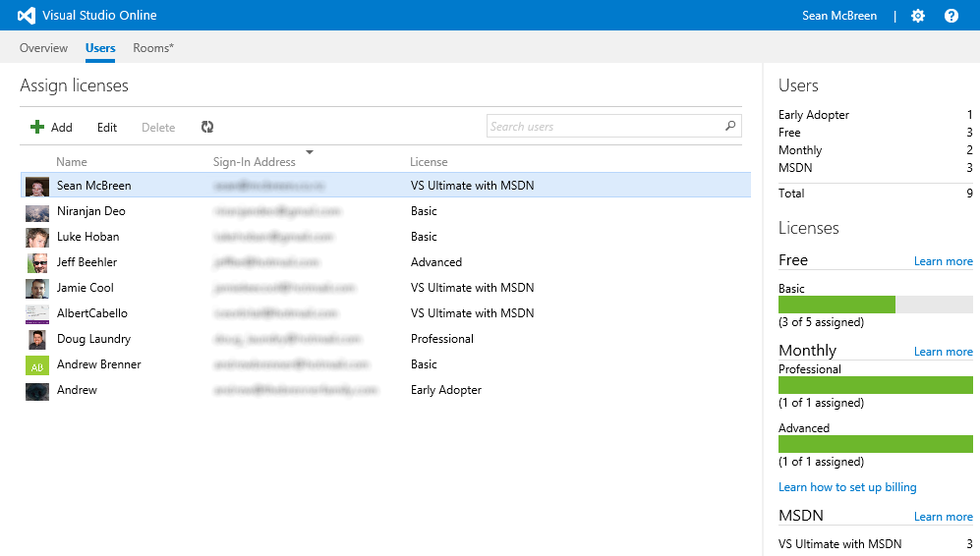The width and height of the screenshot is (980, 556).
Task: Click the License column header
Action: click(x=429, y=162)
